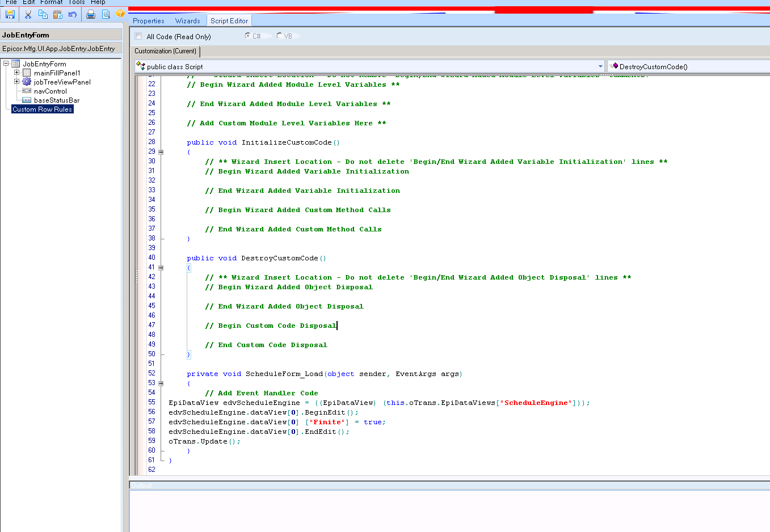The width and height of the screenshot is (770, 532).
Task: Click the Print Preview icon
Action: (x=106, y=14)
